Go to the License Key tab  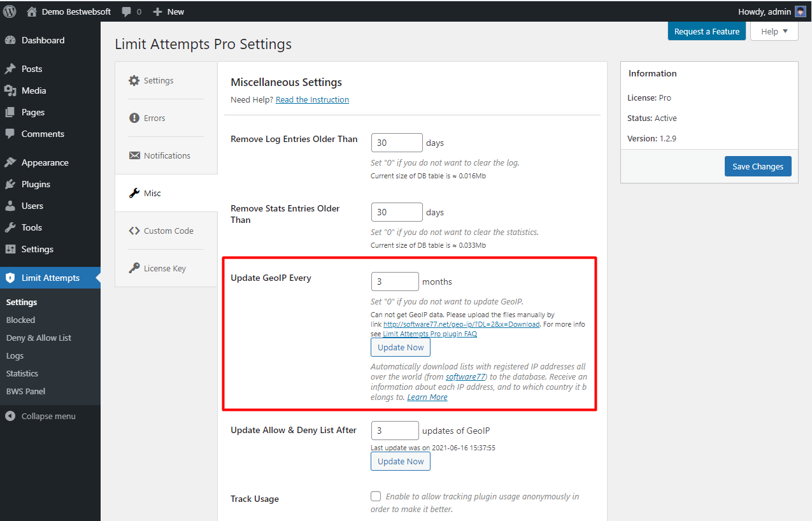tap(166, 268)
